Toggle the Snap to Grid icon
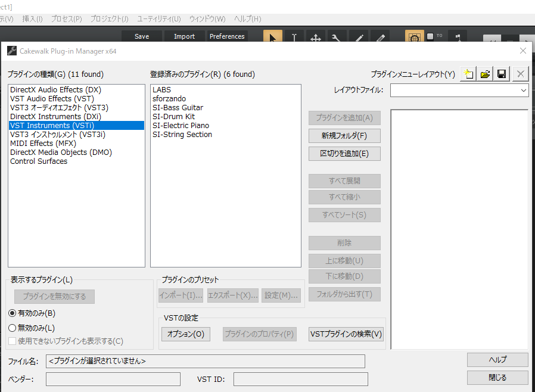 [415, 36]
